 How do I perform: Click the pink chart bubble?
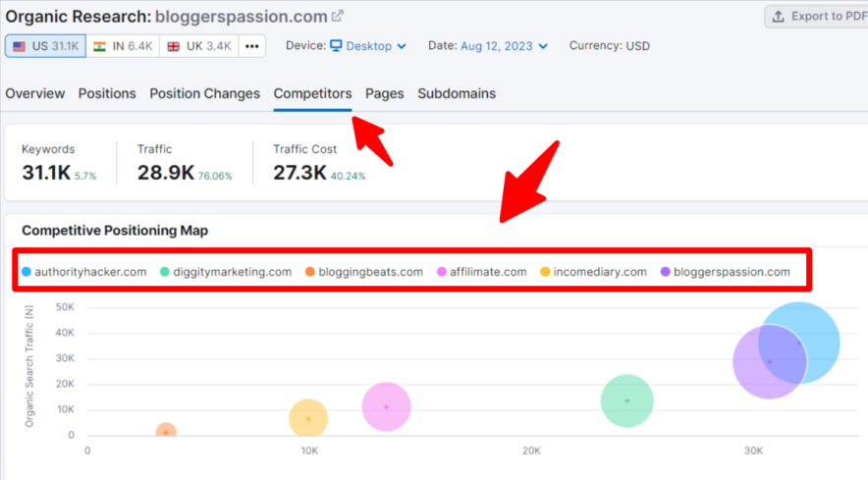click(x=387, y=407)
